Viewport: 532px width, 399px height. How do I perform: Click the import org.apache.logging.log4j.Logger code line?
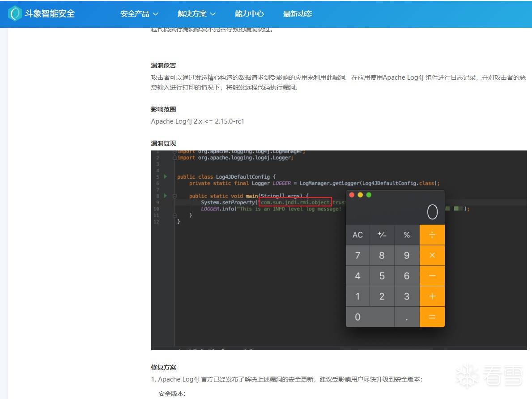(235, 158)
